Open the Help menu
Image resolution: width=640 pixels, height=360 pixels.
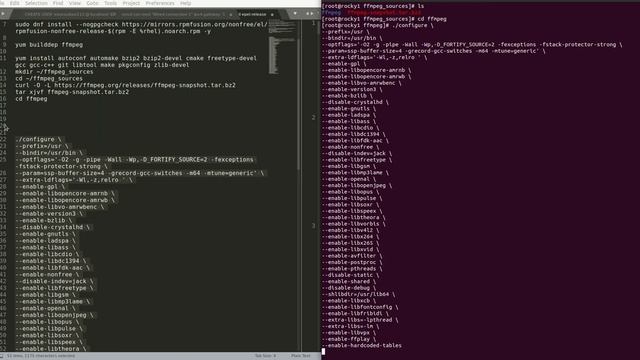point(186,3)
